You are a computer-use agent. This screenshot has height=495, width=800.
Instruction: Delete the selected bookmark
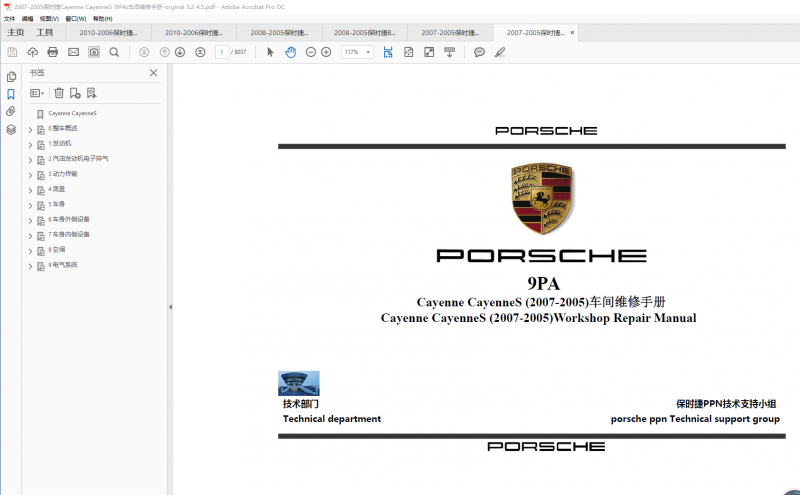(x=59, y=93)
